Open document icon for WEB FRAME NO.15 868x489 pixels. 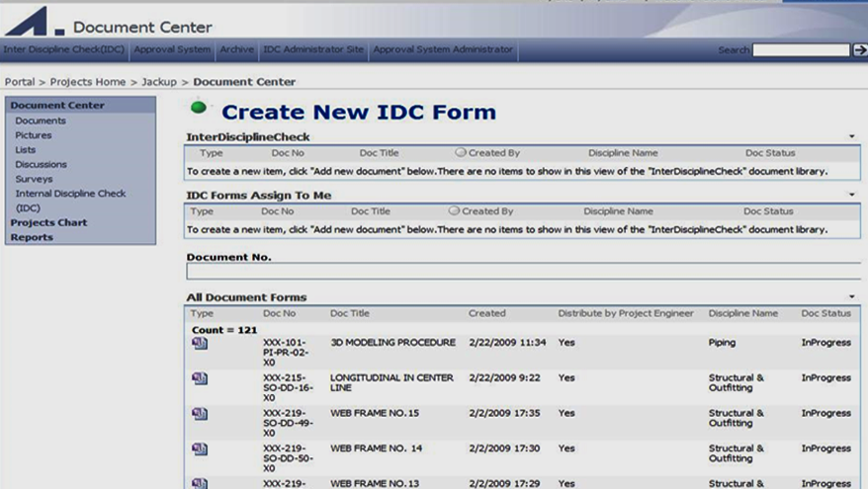[200, 414]
